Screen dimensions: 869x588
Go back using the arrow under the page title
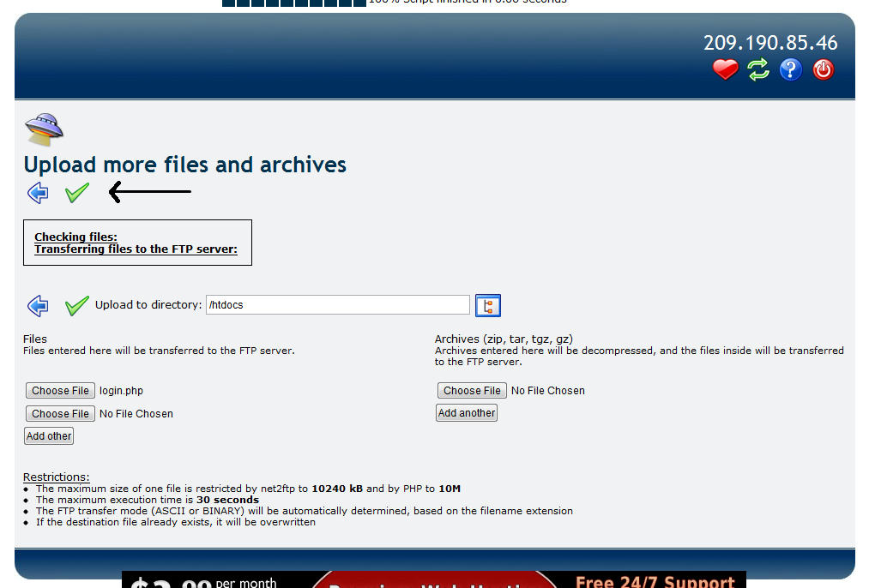click(x=38, y=193)
